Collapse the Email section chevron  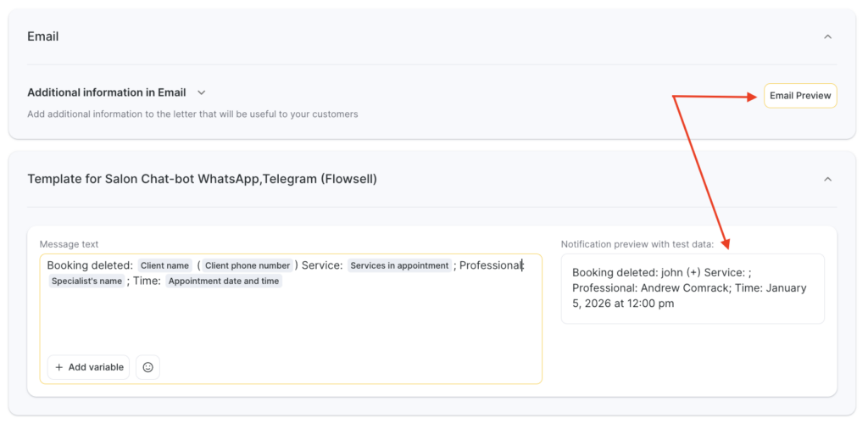(x=827, y=36)
